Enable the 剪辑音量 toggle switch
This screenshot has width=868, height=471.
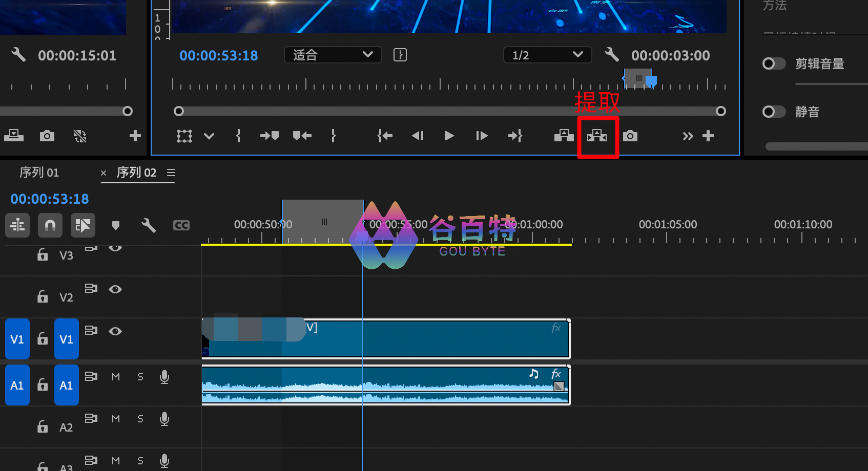pyautogui.click(x=774, y=63)
